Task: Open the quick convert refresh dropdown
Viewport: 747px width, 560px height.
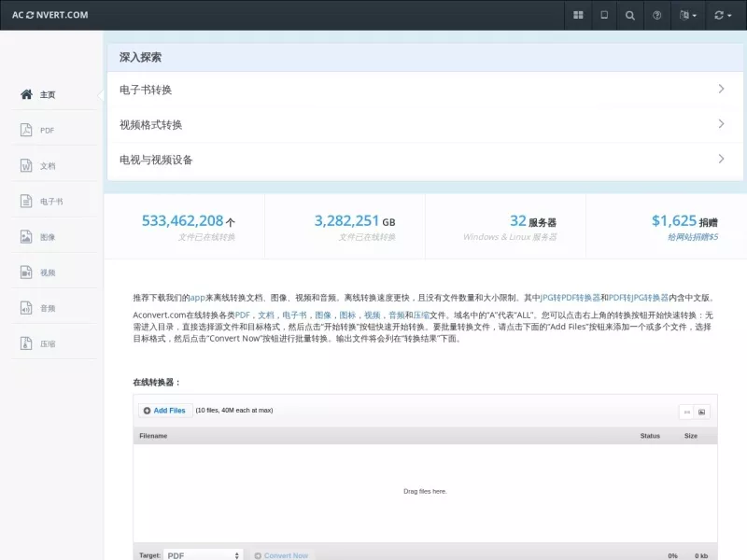Action: pyautogui.click(x=722, y=15)
